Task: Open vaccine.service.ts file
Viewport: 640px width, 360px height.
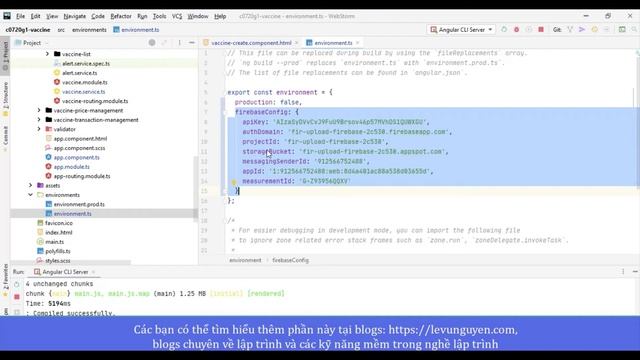Action: click(83, 91)
